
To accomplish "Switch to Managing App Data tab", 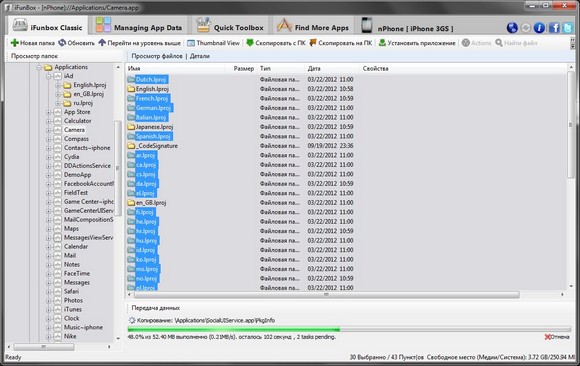I will click(139, 26).
